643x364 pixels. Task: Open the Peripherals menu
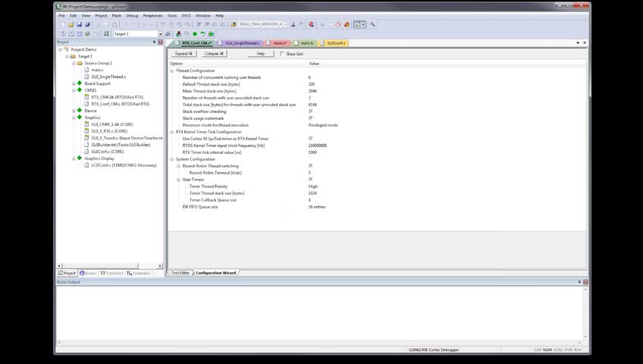152,16
